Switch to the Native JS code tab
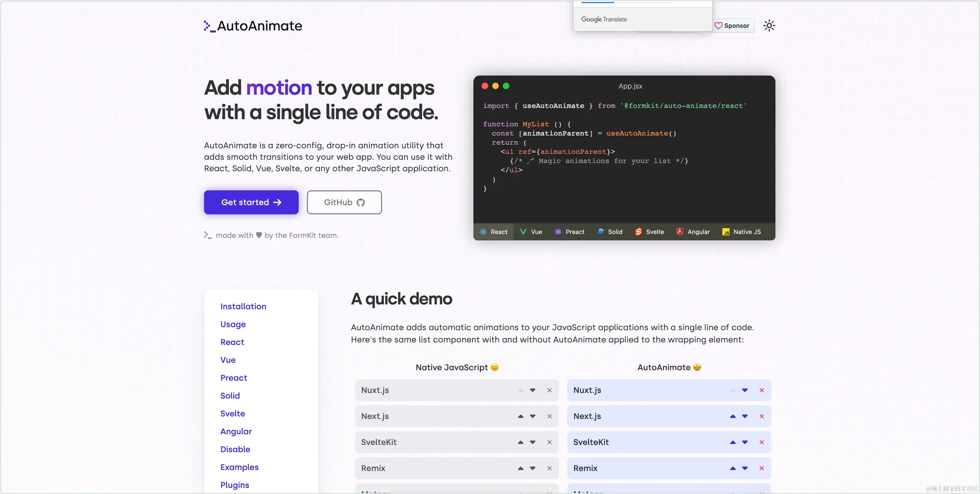980x494 pixels. (x=741, y=232)
